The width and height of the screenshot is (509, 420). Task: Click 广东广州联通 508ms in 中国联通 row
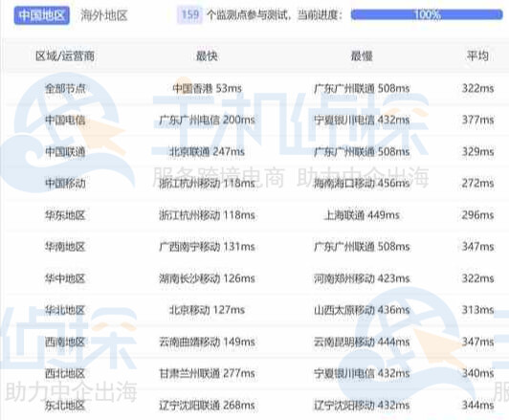(x=362, y=151)
